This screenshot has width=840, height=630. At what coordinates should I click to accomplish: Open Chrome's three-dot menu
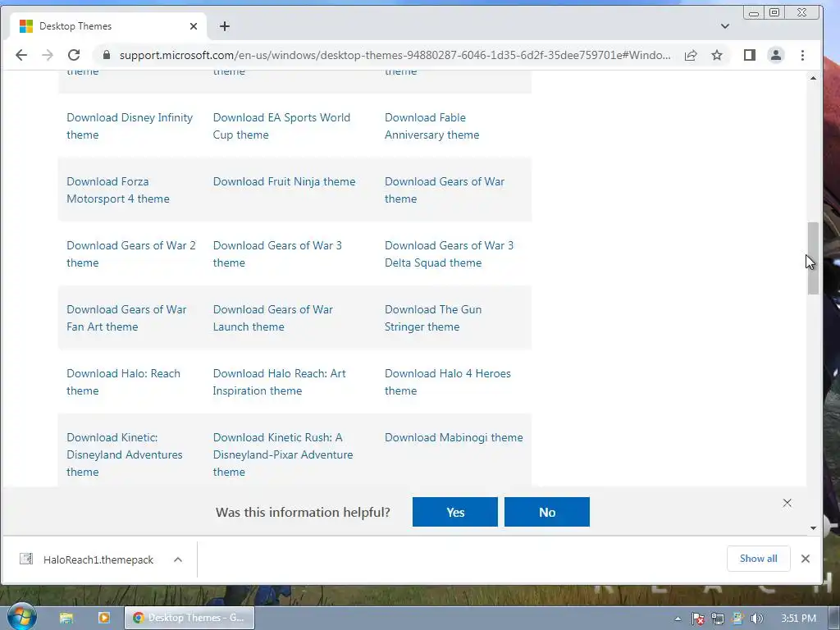tap(802, 55)
